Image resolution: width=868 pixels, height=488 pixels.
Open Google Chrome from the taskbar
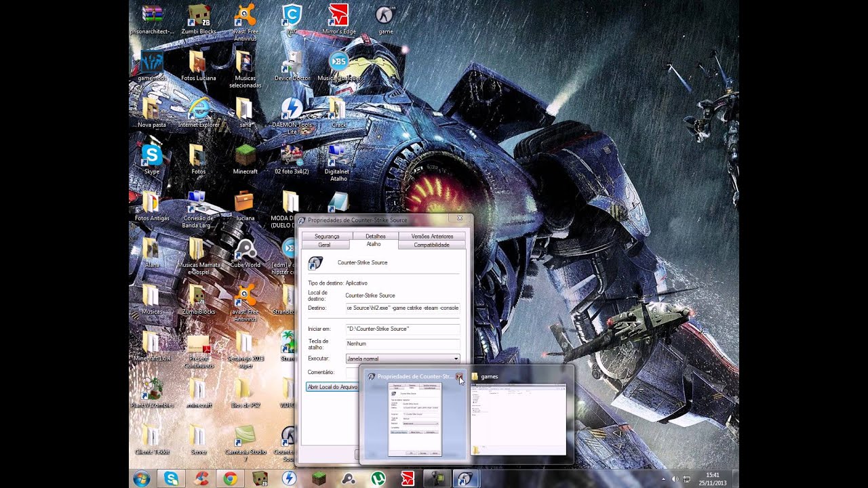click(x=230, y=479)
